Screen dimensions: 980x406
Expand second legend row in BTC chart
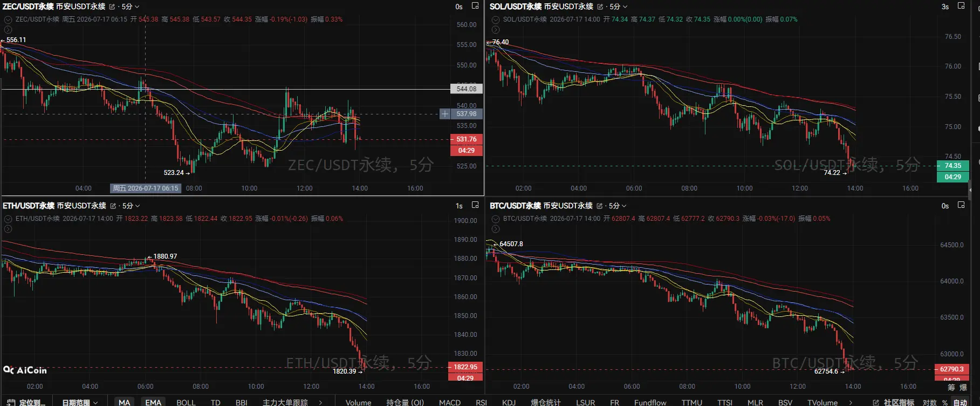click(496, 229)
